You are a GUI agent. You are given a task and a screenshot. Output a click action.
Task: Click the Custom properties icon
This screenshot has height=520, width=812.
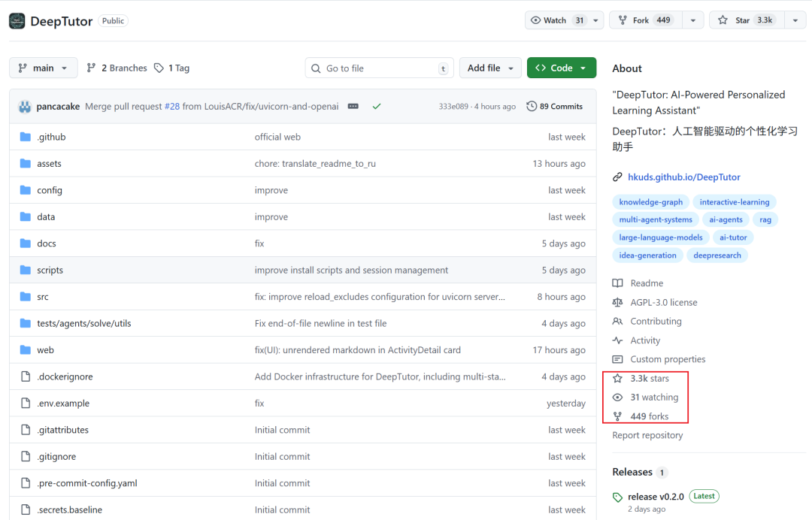[x=617, y=359]
